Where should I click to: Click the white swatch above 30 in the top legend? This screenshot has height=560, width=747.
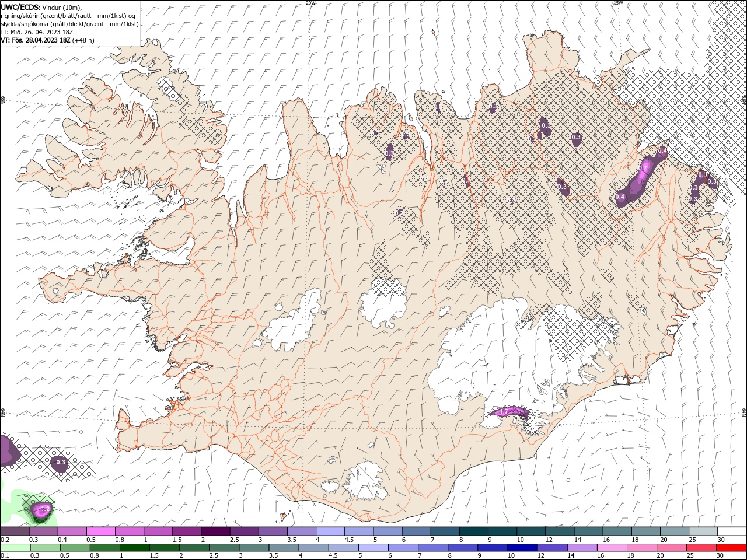click(732, 531)
